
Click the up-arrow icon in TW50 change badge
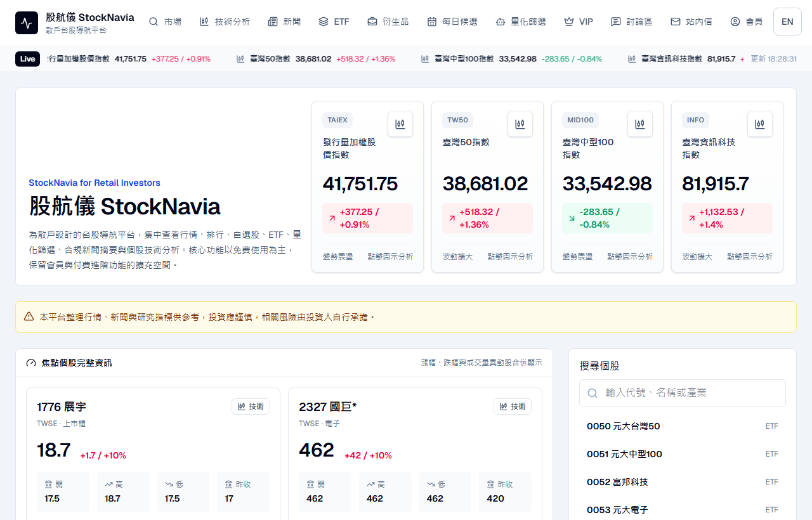pyautogui.click(x=452, y=218)
